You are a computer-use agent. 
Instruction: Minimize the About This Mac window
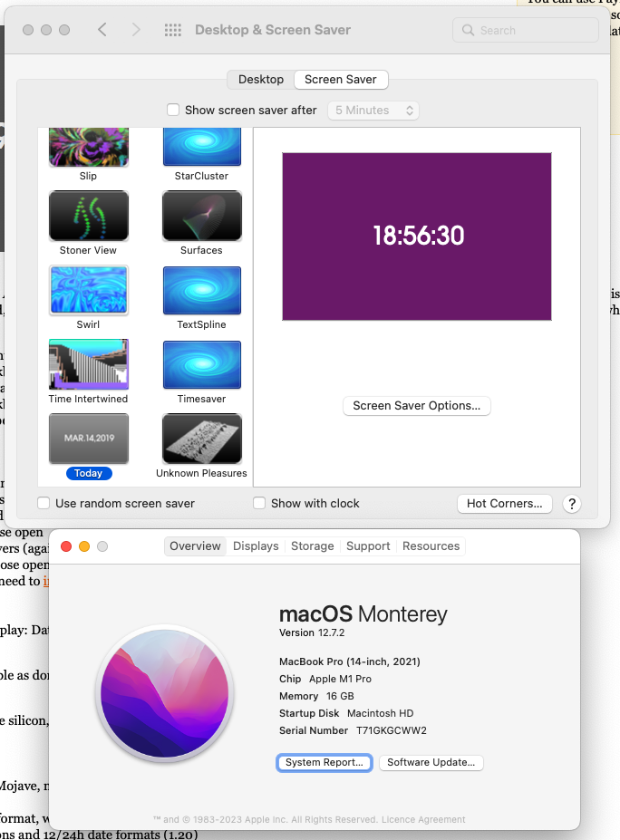point(84,546)
